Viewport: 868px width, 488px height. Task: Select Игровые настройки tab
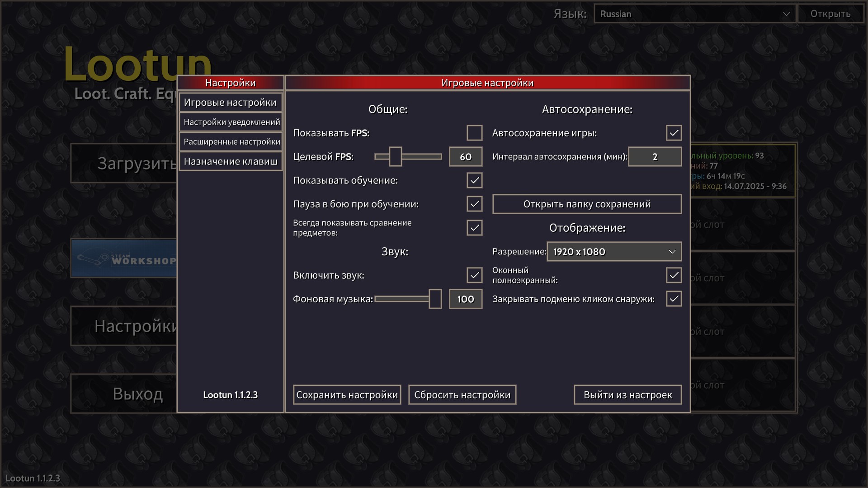(231, 102)
